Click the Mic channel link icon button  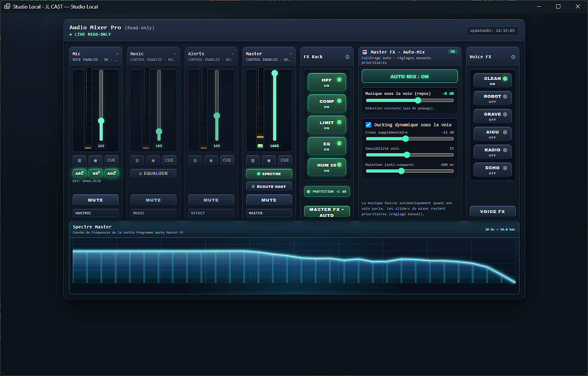point(80,160)
